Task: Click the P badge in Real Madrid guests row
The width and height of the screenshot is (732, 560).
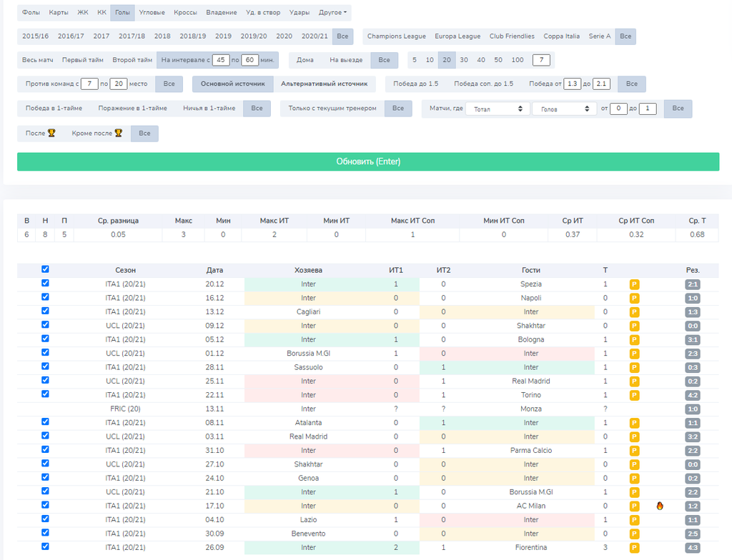Action: (633, 381)
